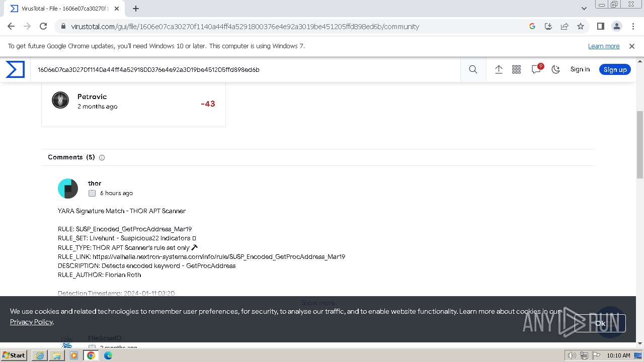Open Microsoft Edge from taskbar
The width and height of the screenshot is (644, 362).
(108, 355)
